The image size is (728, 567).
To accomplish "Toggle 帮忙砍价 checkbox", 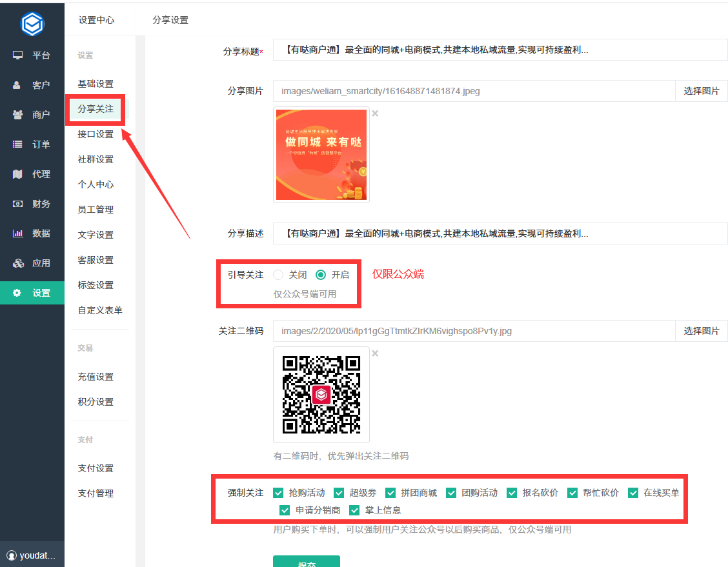I will [572, 493].
